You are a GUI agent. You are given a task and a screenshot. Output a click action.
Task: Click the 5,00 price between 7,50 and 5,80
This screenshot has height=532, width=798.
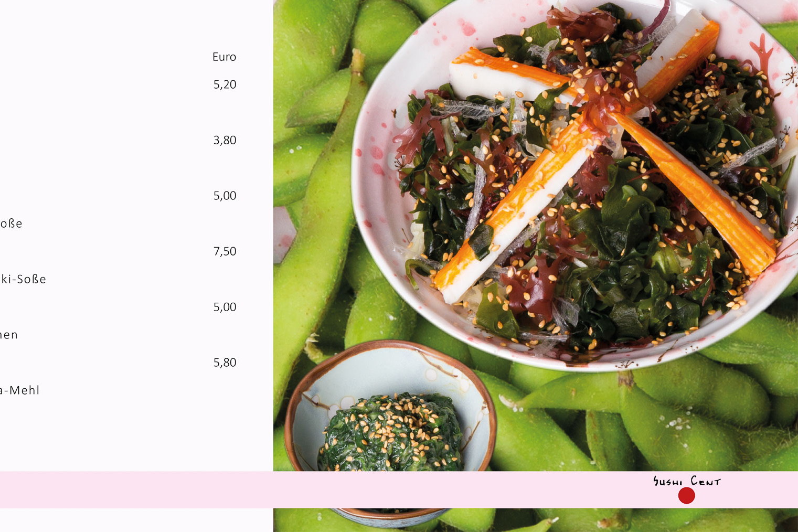coord(225,307)
